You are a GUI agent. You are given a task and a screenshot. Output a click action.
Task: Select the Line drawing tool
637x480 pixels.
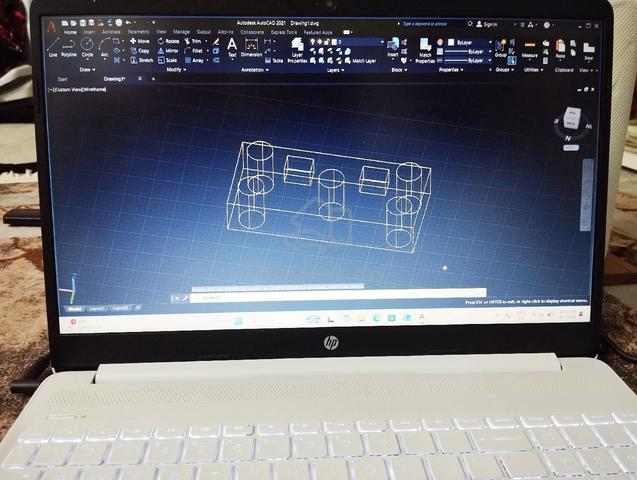point(53,47)
